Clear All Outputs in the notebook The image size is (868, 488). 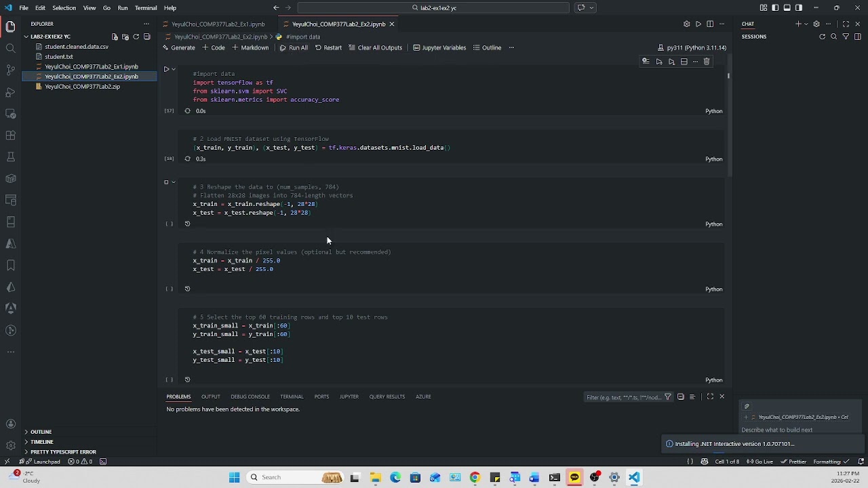375,48
